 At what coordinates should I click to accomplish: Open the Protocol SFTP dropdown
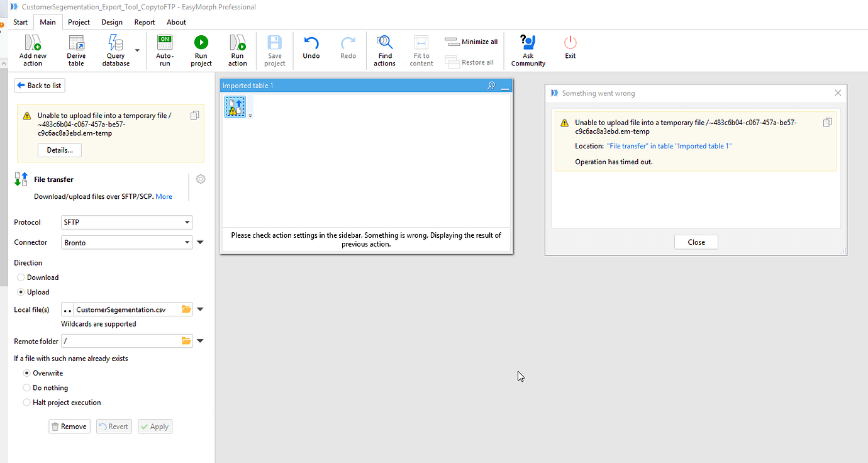126,222
